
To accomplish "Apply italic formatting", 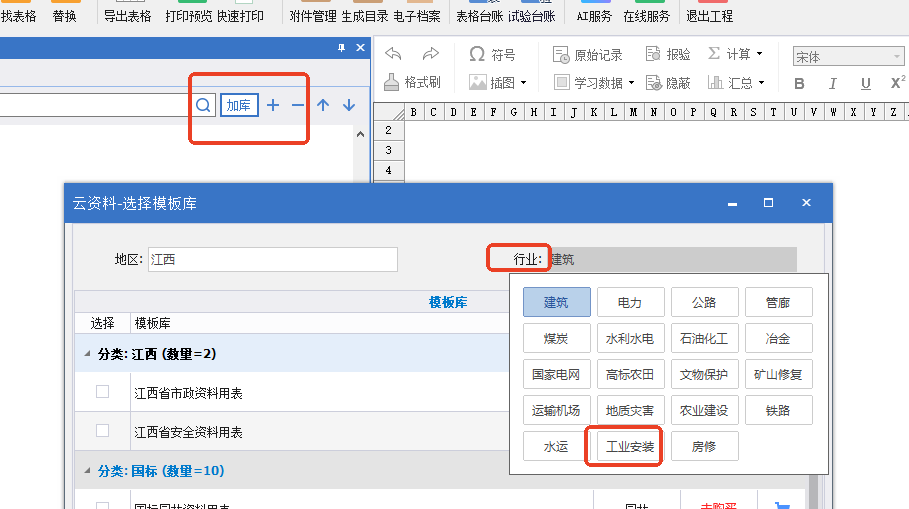I will (832, 83).
